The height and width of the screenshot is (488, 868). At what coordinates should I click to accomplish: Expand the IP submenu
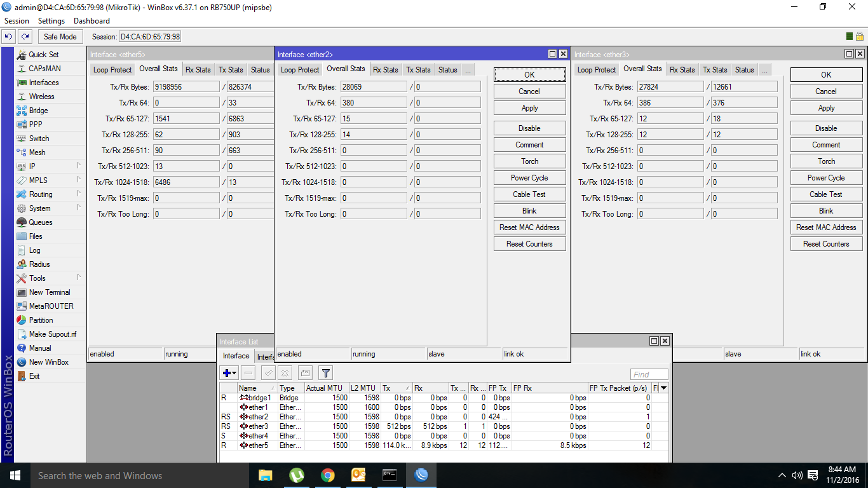pos(79,166)
